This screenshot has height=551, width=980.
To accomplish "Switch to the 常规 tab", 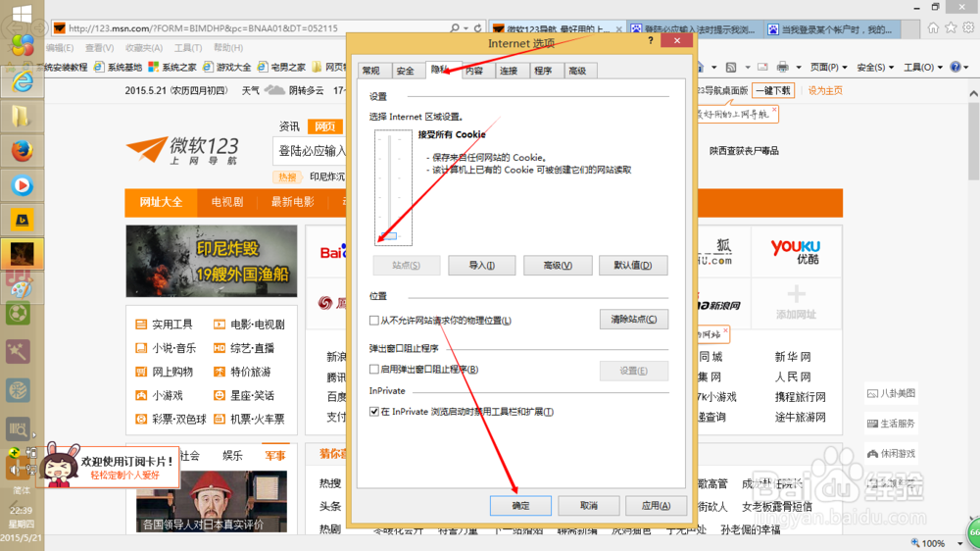I will [374, 71].
